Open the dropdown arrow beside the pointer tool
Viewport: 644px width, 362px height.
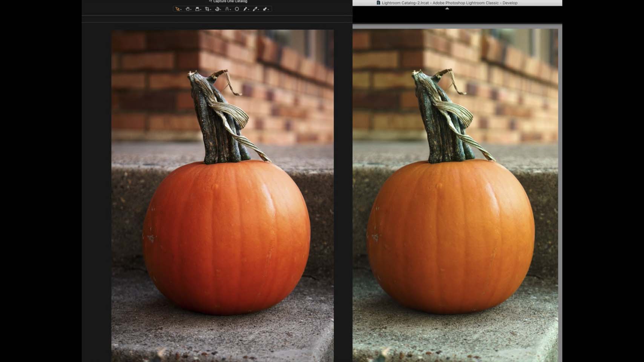181,10
